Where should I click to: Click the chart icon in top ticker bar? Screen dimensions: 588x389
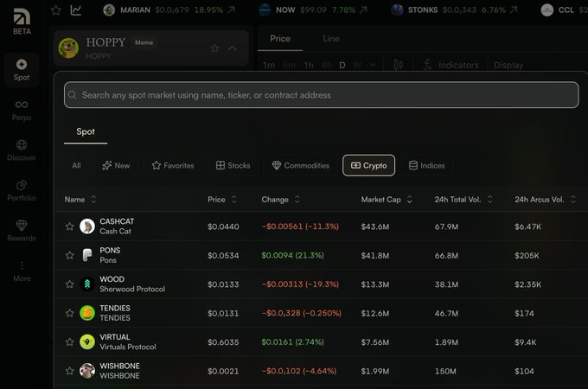point(76,10)
